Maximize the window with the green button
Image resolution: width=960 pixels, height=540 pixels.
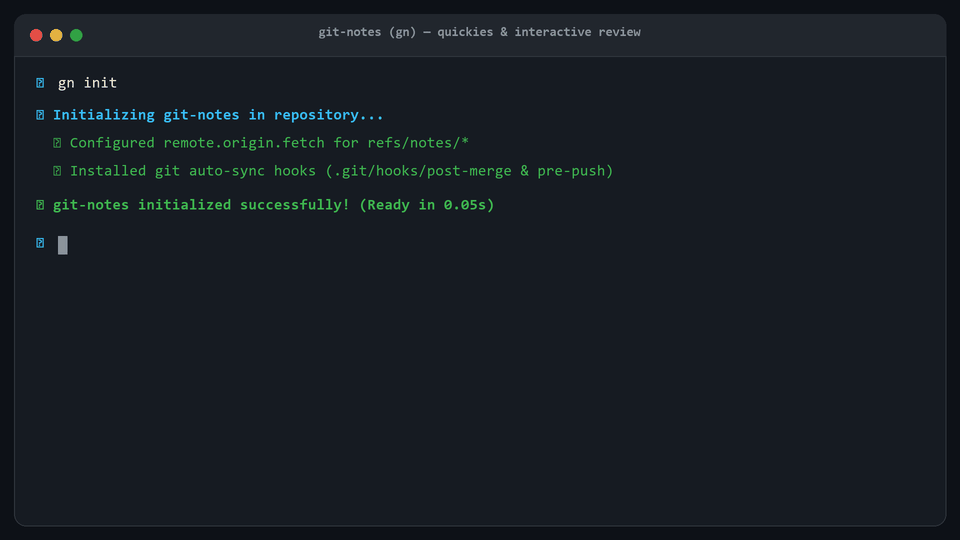click(77, 35)
